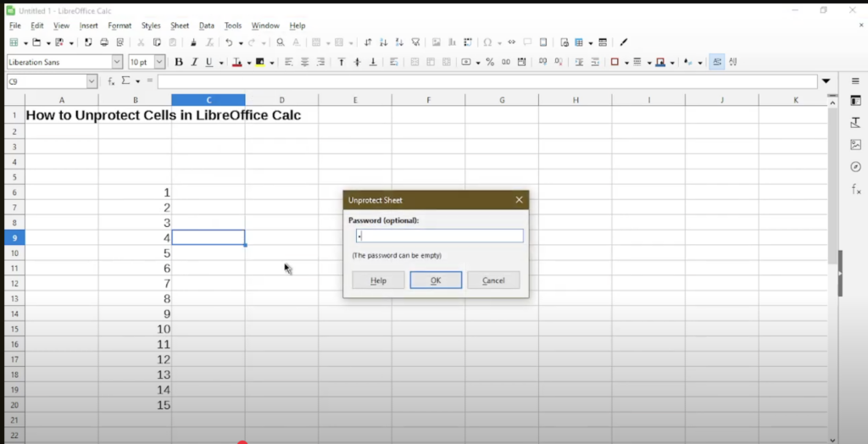Click the formula input line
The height and width of the screenshot is (444, 868).
tap(487, 81)
